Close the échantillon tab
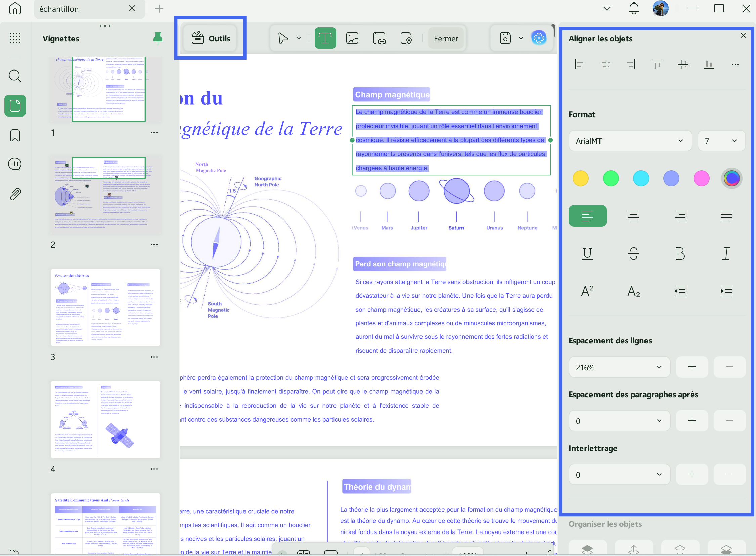The width and height of the screenshot is (756, 556). click(x=132, y=8)
